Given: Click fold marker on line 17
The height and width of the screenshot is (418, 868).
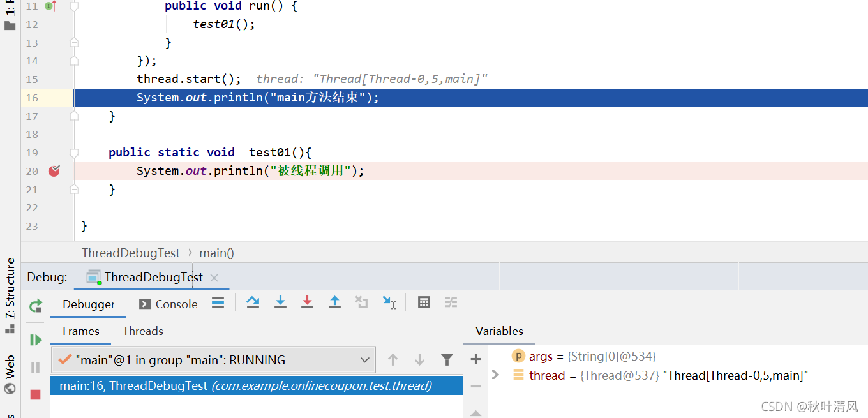Looking at the screenshot, I should pos(74,116).
